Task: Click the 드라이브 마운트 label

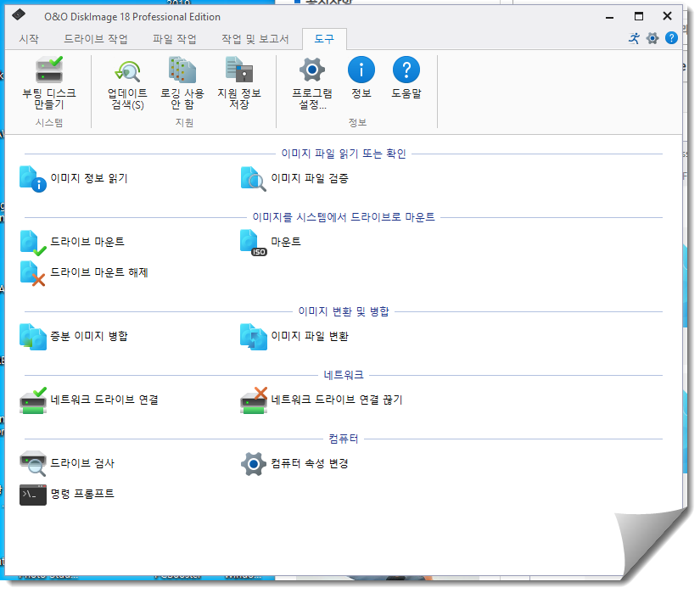Action: click(87, 242)
